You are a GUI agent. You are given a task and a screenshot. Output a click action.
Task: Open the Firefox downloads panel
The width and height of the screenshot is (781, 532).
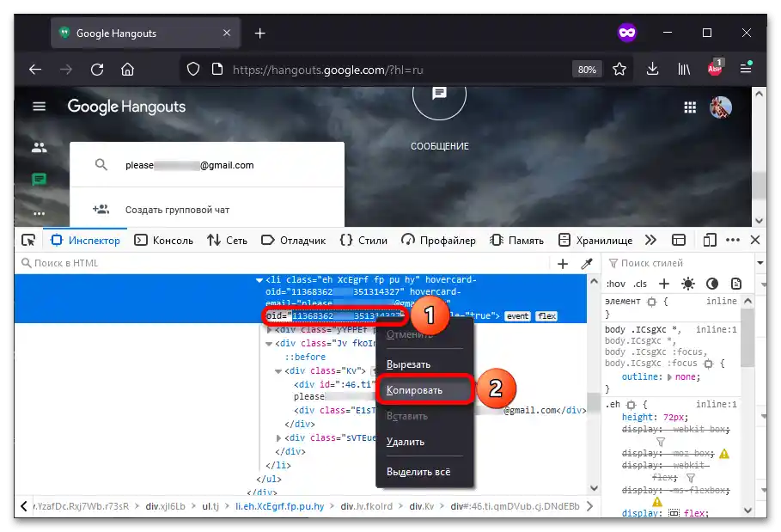point(654,70)
